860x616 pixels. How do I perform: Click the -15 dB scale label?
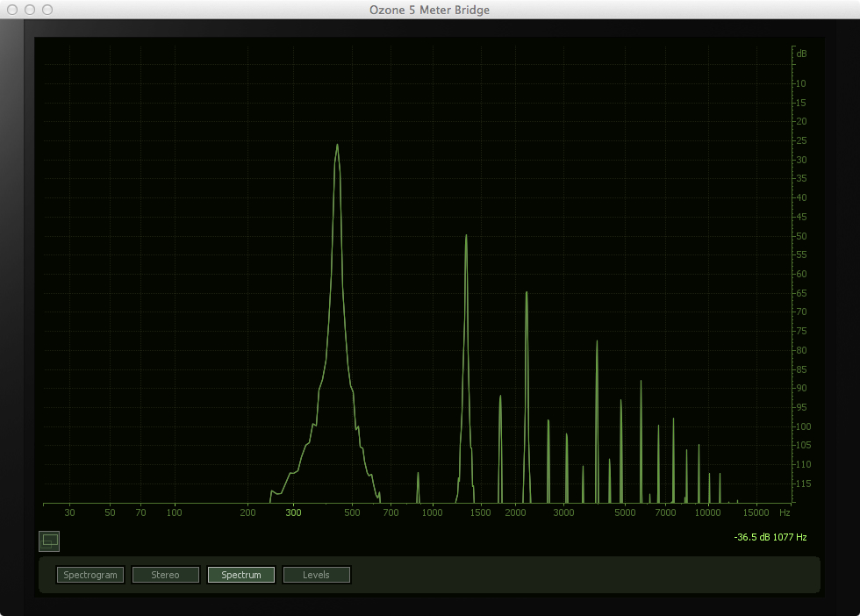tap(800, 104)
